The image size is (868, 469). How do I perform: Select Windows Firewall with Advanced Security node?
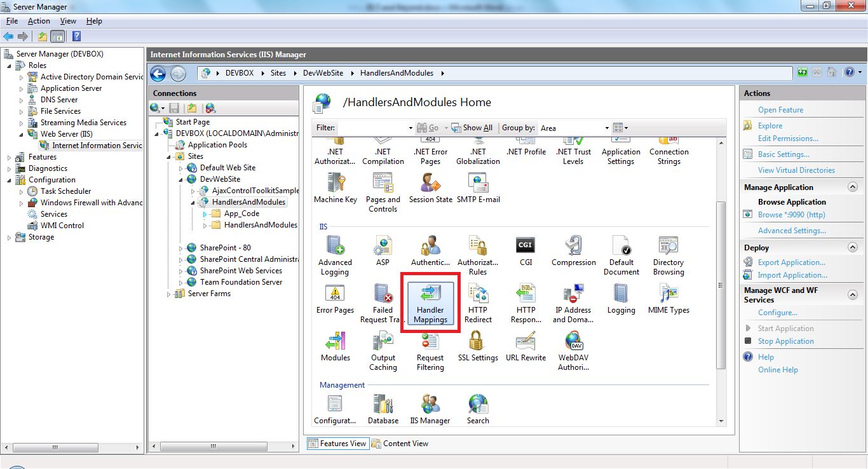[x=92, y=203]
